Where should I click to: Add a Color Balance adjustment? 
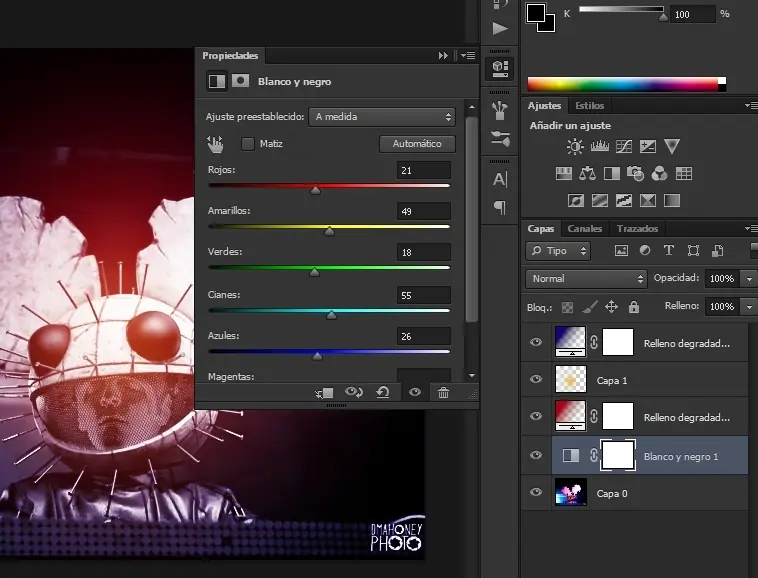pyautogui.click(x=587, y=173)
